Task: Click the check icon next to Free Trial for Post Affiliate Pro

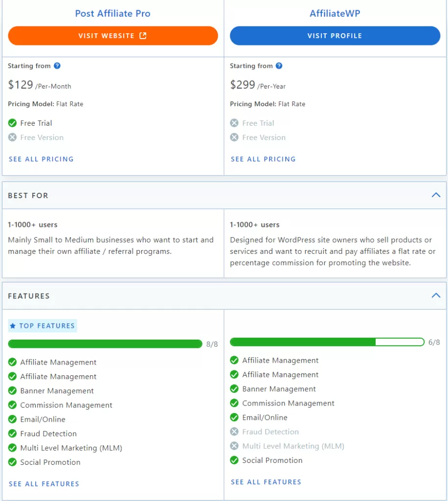Action: point(12,123)
